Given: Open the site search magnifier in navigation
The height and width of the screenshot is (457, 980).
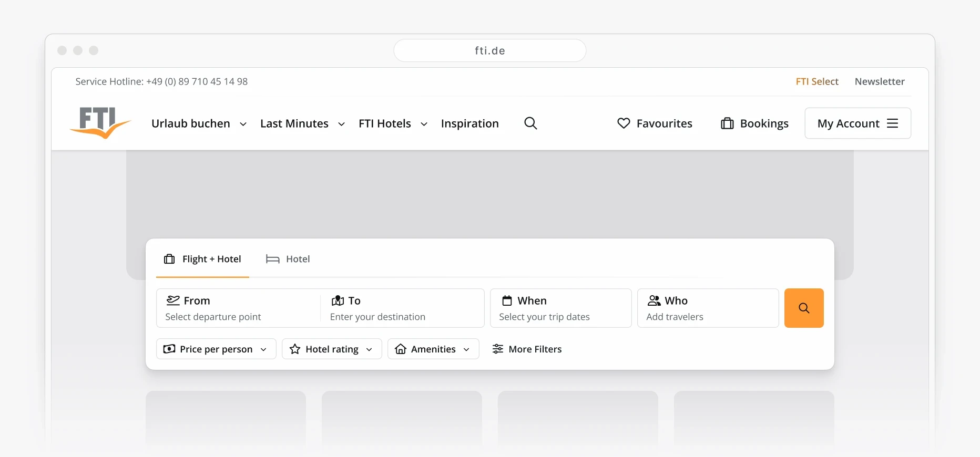Looking at the screenshot, I should [x=530, y=123].
